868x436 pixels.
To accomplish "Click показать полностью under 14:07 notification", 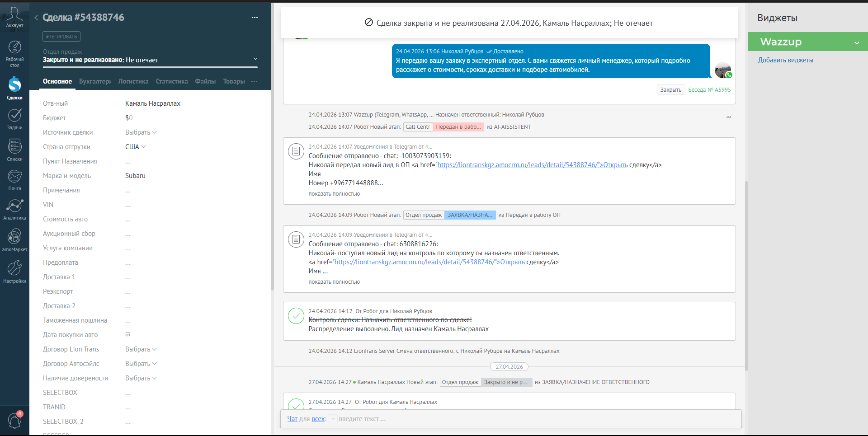I will point(334,194).
